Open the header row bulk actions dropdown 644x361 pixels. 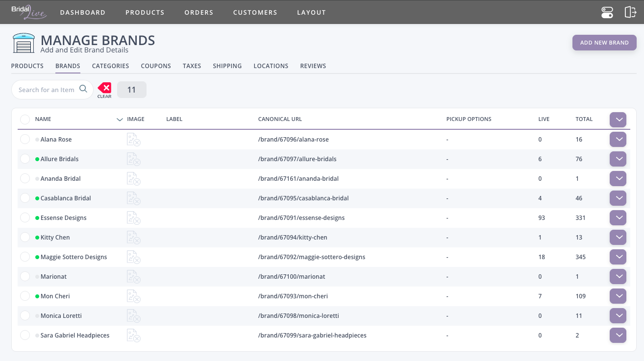coord(618,120)
